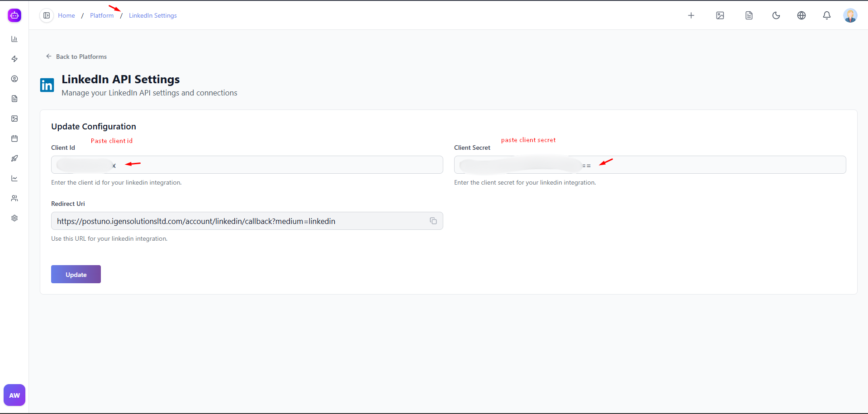Open the image gallery icon in header
Image resolution: width=868 pixels, height=414 pixels.
click(720, 15)
